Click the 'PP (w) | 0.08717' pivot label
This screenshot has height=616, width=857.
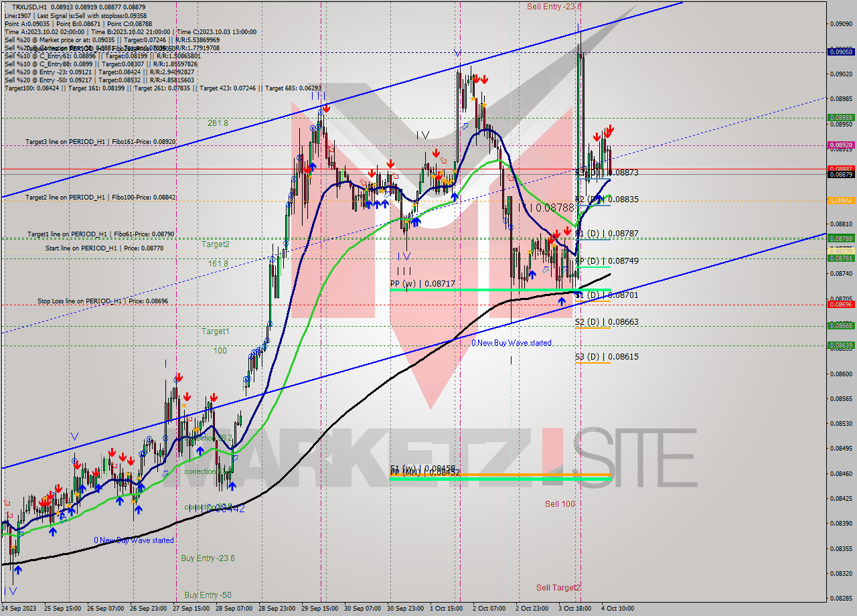422,284
